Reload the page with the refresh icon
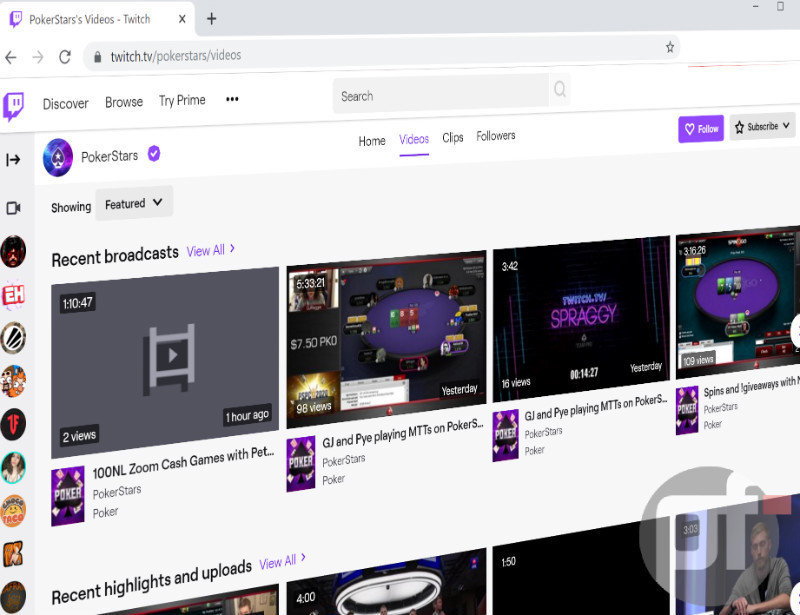 click(65, 56)
